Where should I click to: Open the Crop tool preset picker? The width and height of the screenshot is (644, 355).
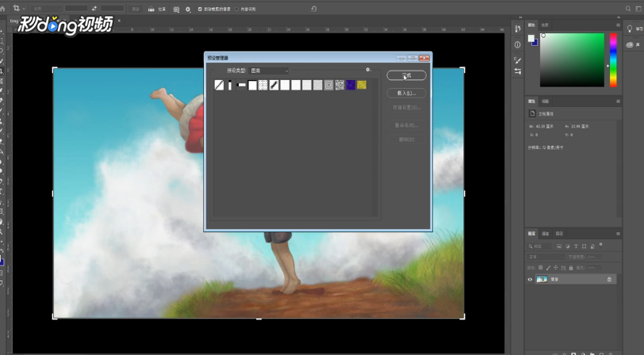(19, 8)
